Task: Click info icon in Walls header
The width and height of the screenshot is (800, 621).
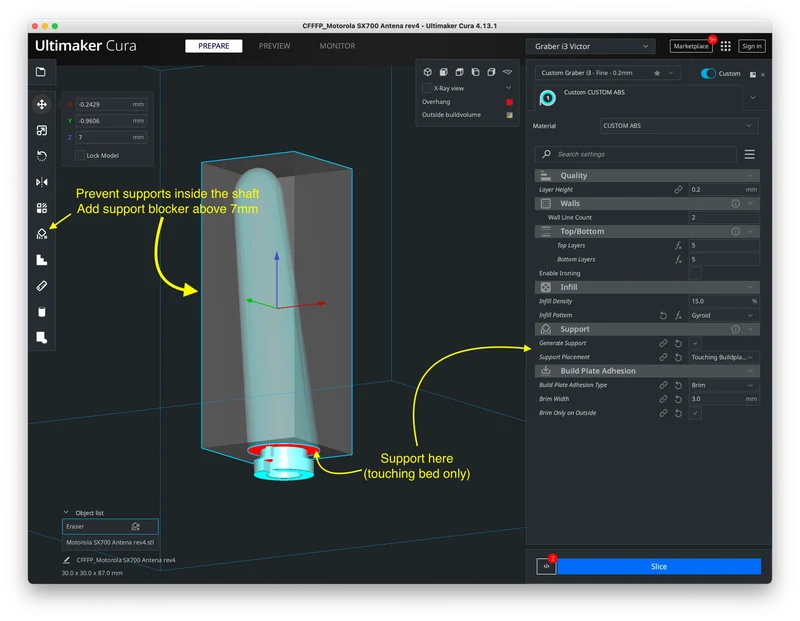Action: 735,204
